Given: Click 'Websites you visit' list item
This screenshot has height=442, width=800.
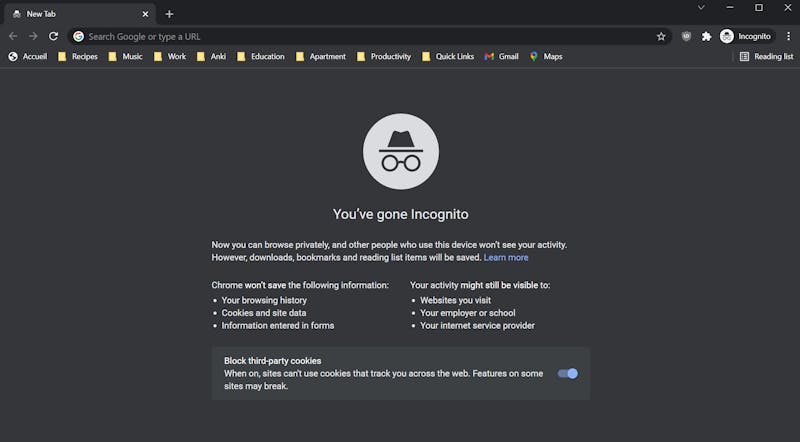Looking at the screenshot, I should (456, 300).
